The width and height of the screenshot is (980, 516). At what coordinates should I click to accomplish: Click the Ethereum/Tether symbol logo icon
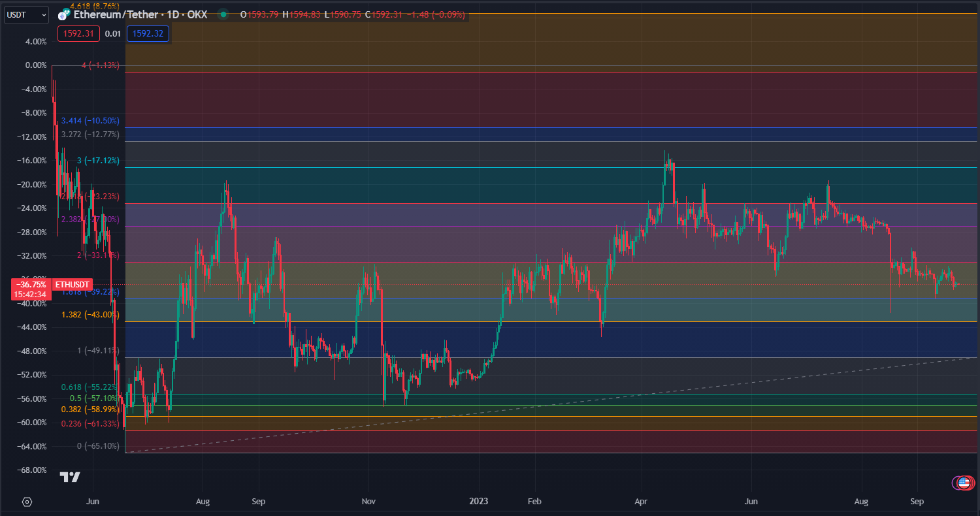(x=63, y=14)
